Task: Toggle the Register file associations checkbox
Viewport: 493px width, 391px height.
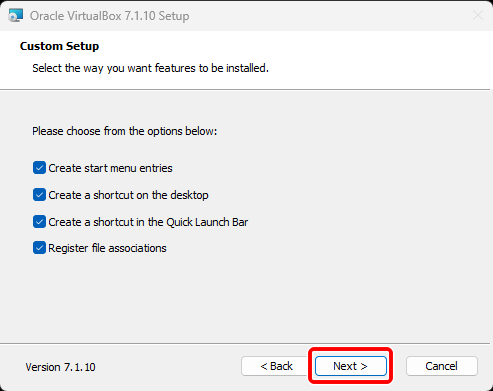Action: (39, 248)
